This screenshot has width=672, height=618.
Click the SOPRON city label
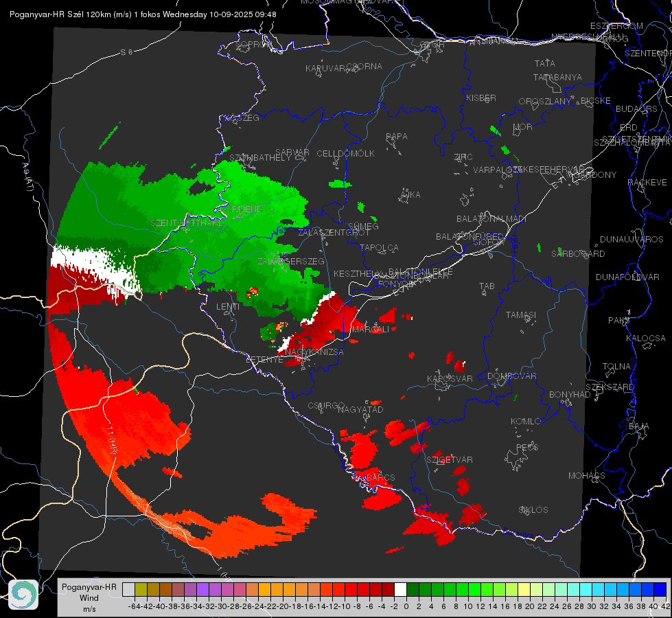pyautogui.click(x=253, y=44)
